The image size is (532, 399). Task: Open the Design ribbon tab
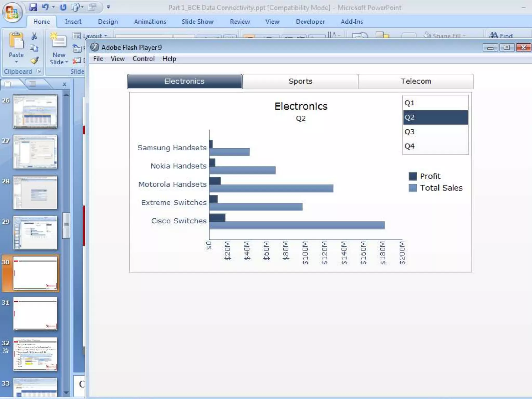108,22
